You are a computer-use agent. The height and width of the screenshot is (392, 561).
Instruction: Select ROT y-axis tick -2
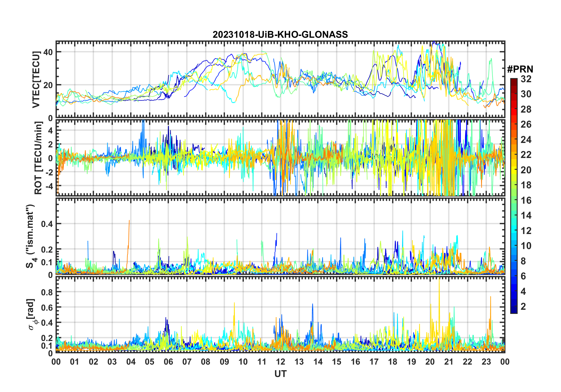[x=49, y=172]
